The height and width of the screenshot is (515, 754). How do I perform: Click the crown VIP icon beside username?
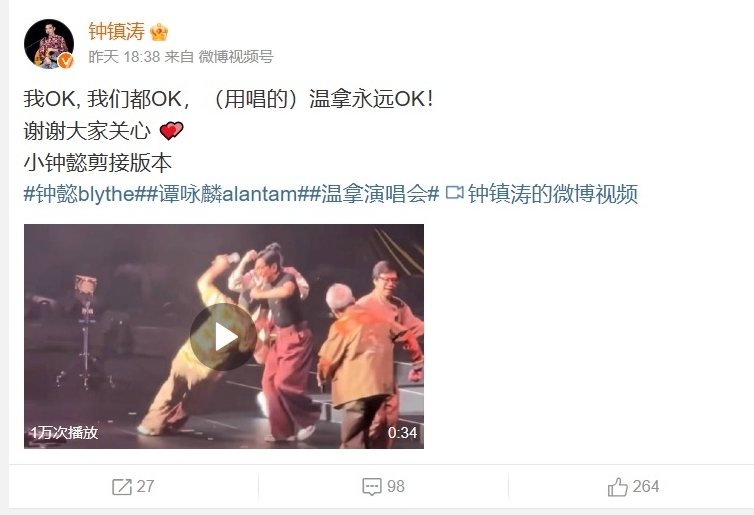tap(159, 32)
